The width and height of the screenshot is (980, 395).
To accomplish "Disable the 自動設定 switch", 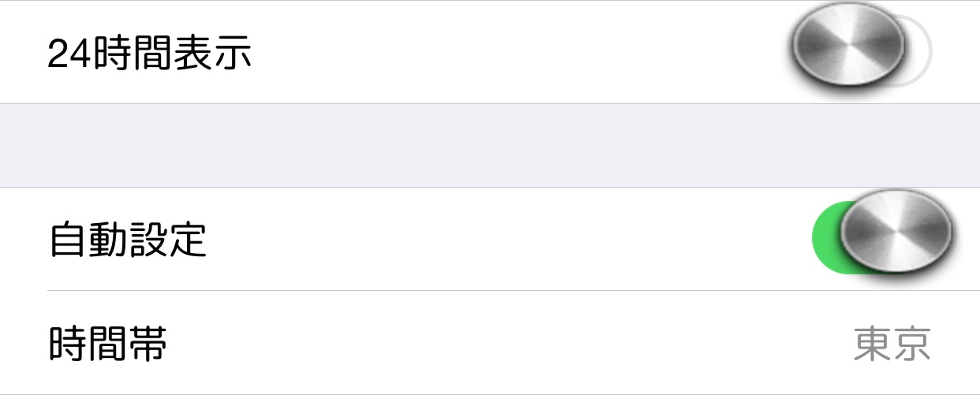I will pyautogui.click(x=882, y=237).
